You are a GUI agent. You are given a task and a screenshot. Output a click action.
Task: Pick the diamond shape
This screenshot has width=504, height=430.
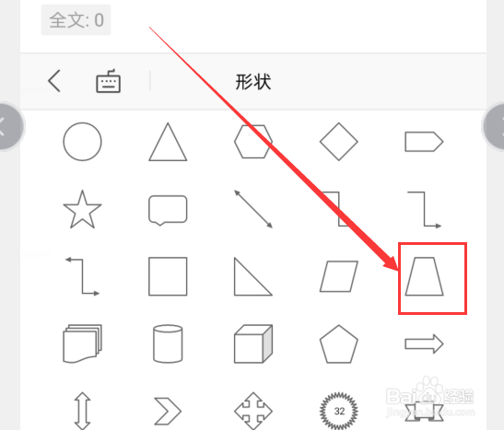coord(339,142)
